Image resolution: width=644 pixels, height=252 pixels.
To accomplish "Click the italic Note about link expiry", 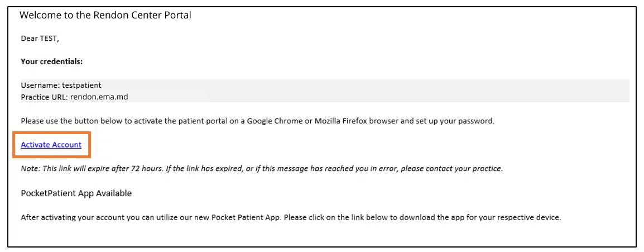I will tap(262, 169).
